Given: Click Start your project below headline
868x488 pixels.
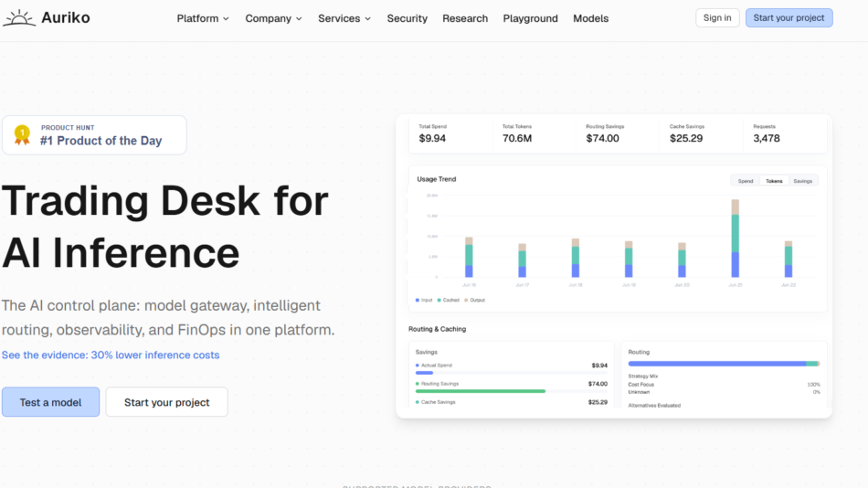Looking at the screenshot, I should [x=166, y=402].
